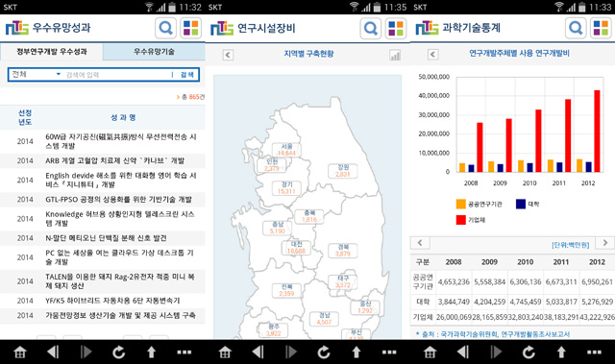Tap the up arrow in the left screen's bottom bar
This screenshot has height=364, width=615.
point(152,352)
